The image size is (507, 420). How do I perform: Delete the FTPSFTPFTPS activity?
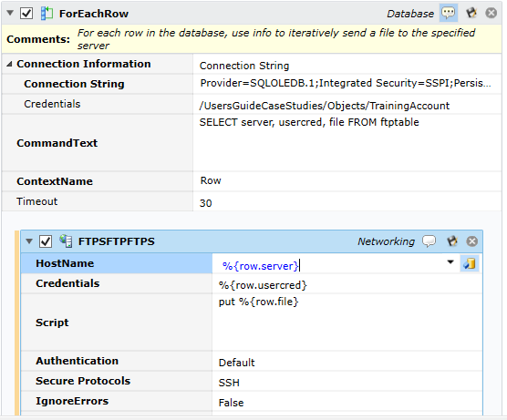472,241
